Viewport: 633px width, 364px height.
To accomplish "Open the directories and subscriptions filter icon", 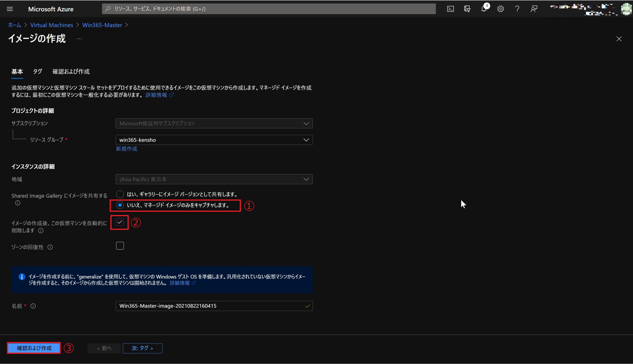I will (467, 9).
